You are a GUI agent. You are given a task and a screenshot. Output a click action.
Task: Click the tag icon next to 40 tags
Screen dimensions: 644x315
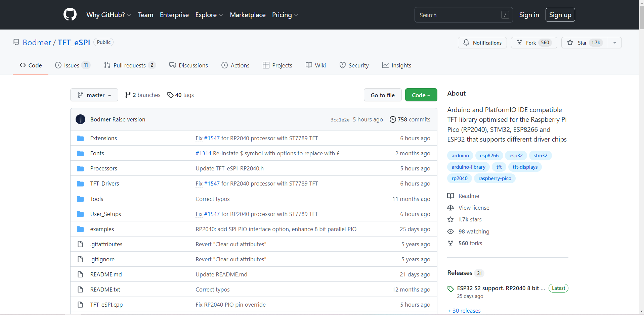point(170,95)
